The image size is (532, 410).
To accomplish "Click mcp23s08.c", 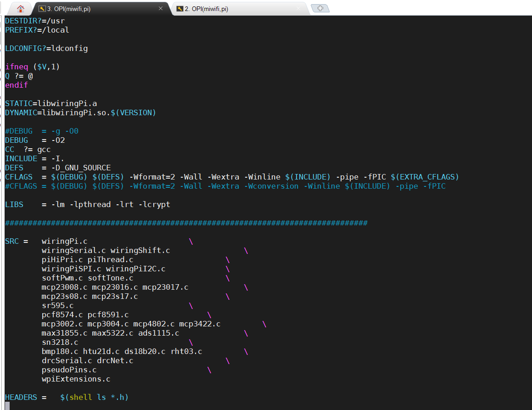I will pyautogui.click(x=64, y=296).
